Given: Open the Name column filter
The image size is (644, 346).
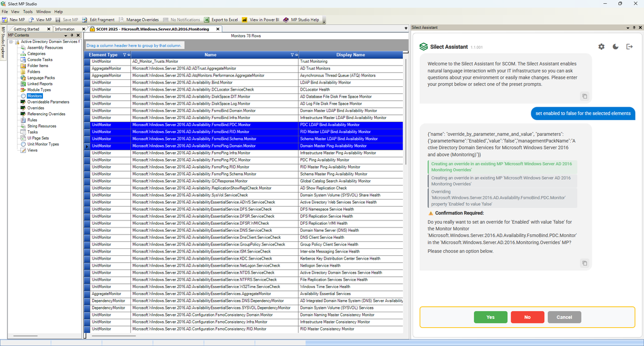Looking at the screenshot, I should [x=292, y=55].
